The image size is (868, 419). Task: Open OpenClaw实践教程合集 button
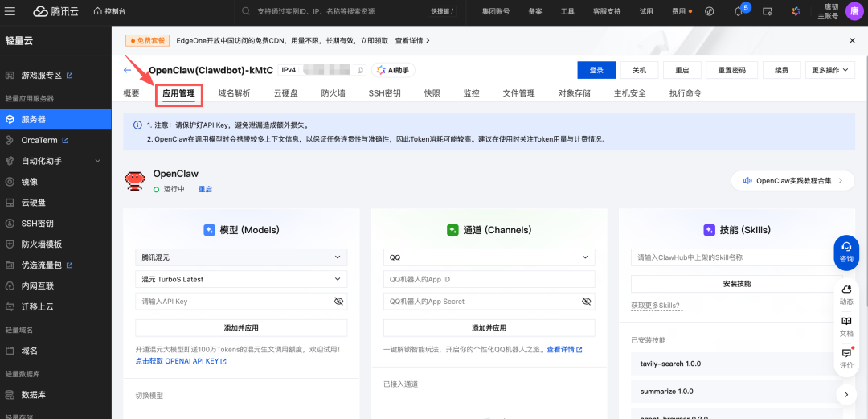coord(792,181)
